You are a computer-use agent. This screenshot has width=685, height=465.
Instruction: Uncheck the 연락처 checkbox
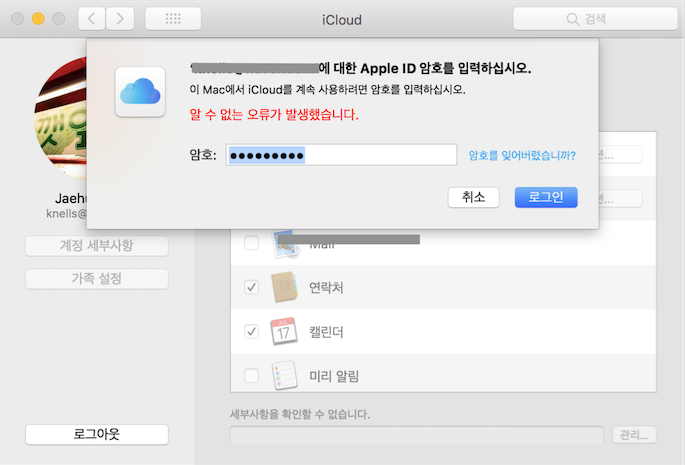coord(252,288)
